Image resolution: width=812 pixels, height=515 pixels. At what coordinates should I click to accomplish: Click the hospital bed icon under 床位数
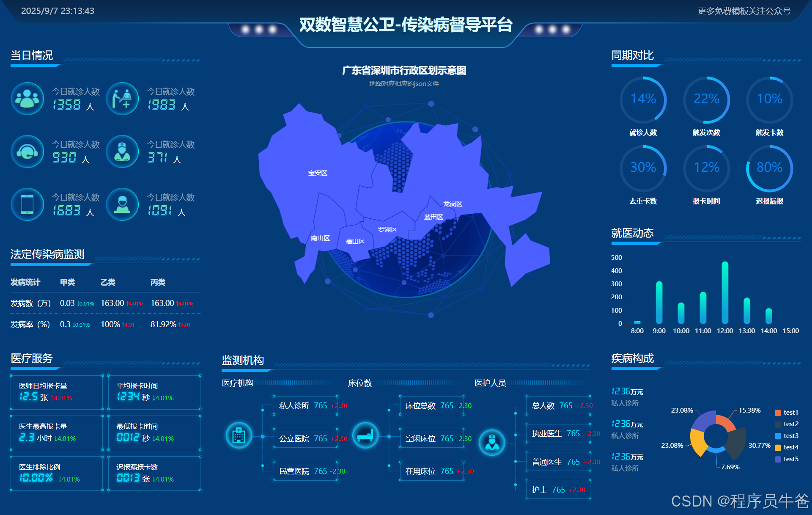pyautogui.click(x=365, y=435)
